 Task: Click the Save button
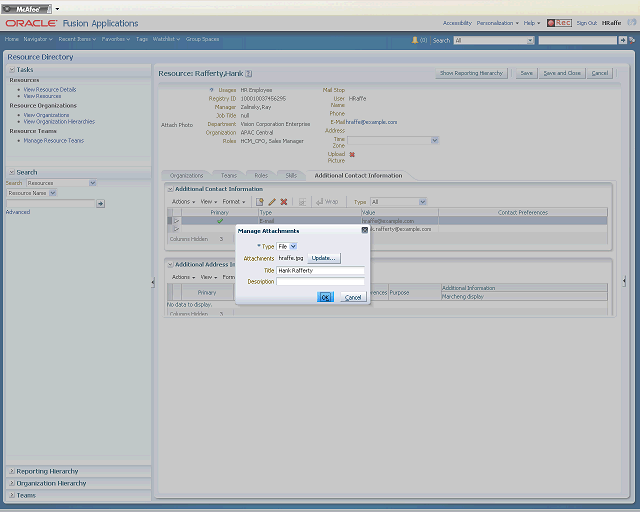pyautogui.click(x=527, y=73)
